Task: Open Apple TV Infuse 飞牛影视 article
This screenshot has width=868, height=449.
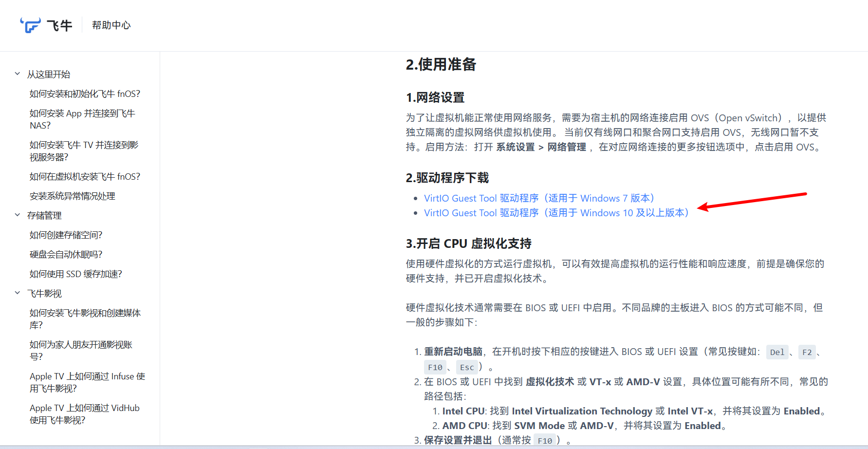Action: click(x=87, y=382)
